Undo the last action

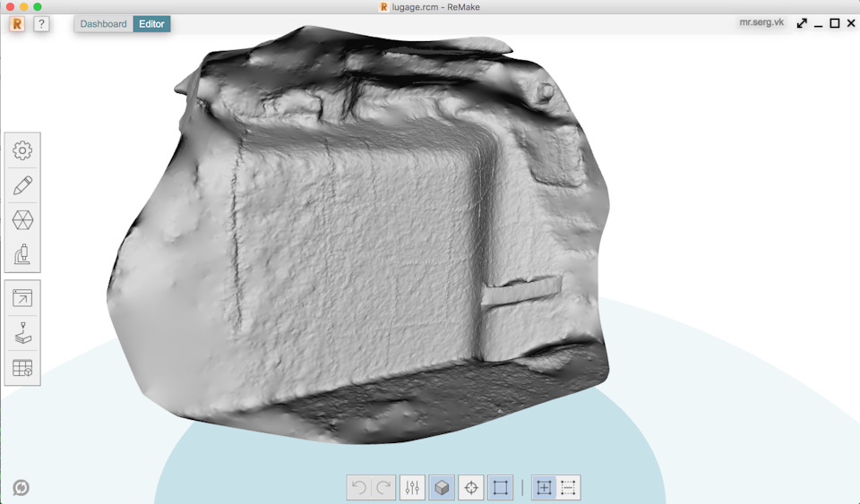pos(359,488)
